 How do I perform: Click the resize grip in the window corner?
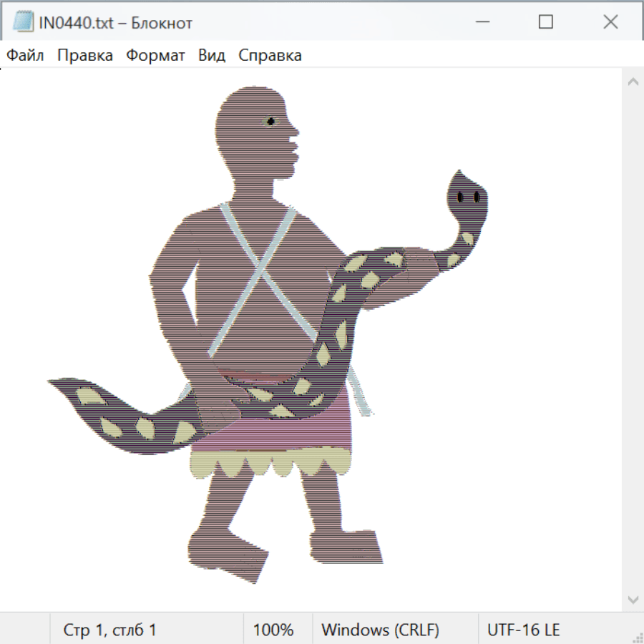click(x=637, y=636)
